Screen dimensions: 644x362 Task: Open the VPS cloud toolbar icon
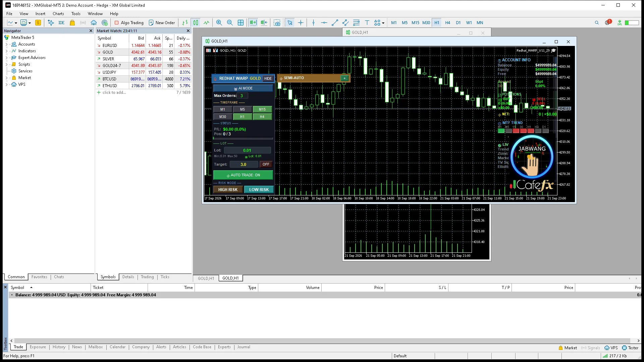94,23
